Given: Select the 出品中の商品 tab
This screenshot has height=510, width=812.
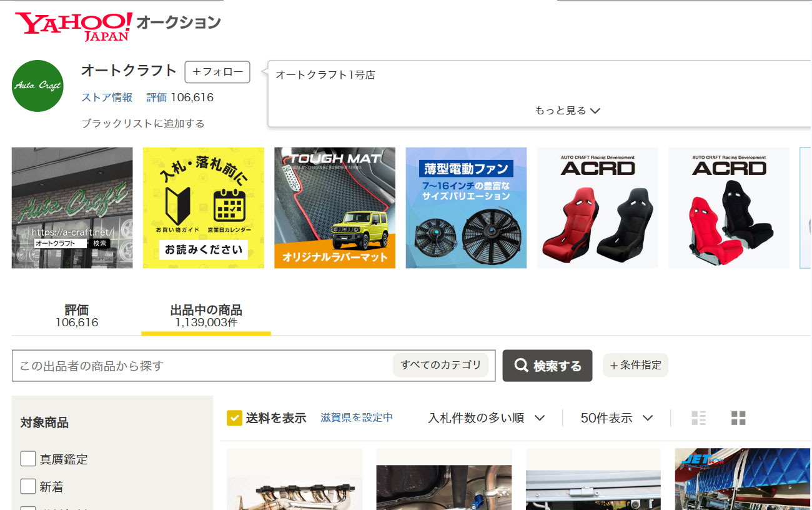Looking at the screenshot, I should (x=206, y=316).
